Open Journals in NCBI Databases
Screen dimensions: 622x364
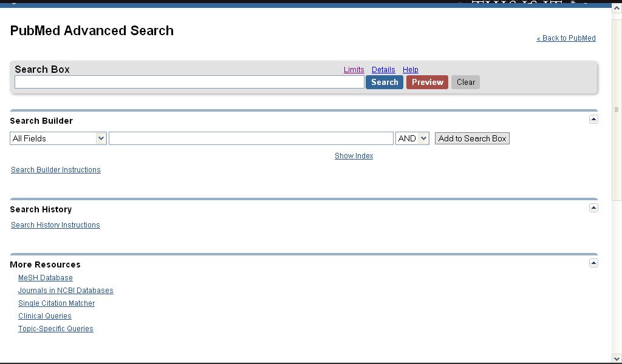coord(66,291)
